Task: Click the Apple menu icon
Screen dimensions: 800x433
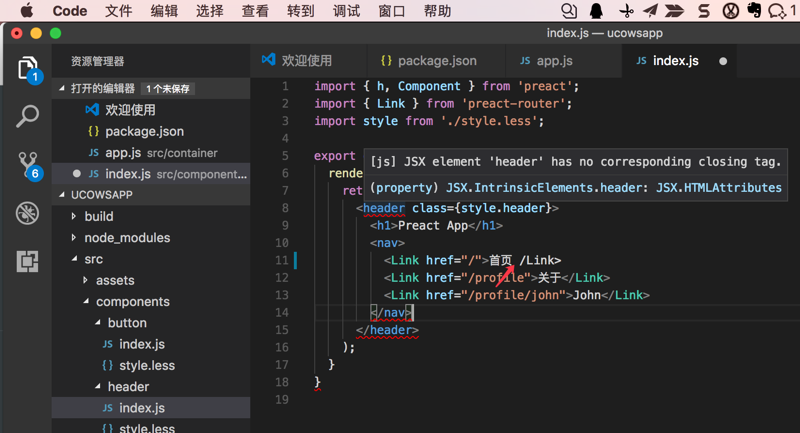Action: point(26,11)
